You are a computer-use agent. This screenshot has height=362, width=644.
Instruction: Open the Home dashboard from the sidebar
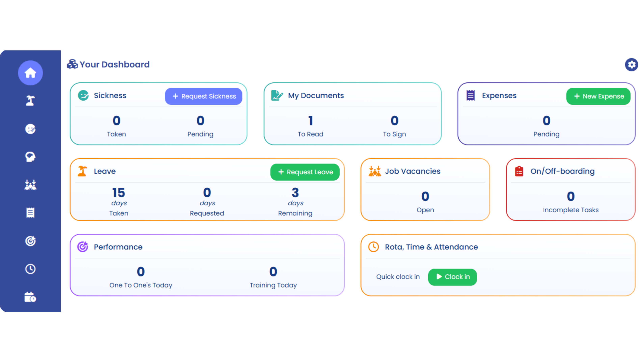point(30,73)
